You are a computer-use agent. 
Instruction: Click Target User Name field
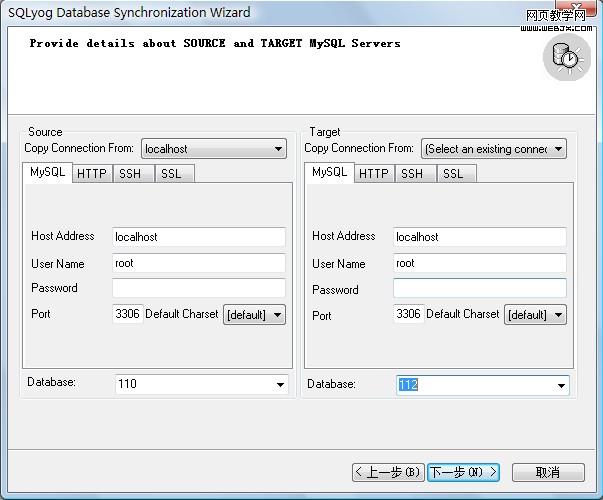pos(480,263)
